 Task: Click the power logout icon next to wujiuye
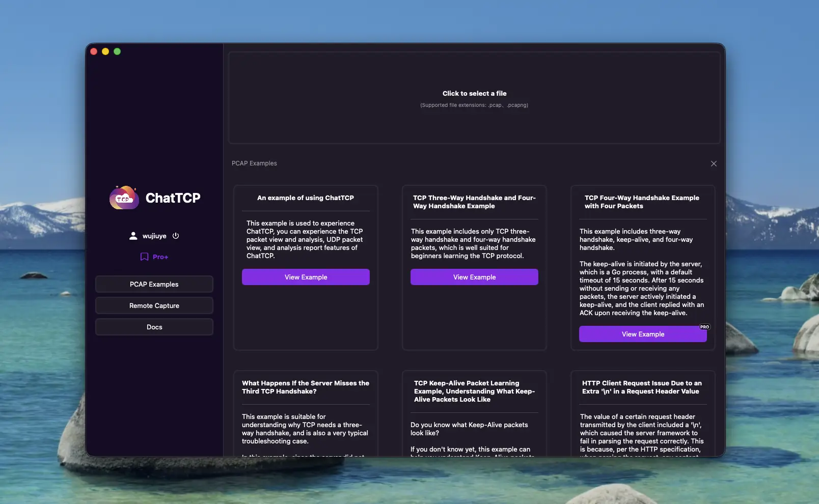pos(176,236)
